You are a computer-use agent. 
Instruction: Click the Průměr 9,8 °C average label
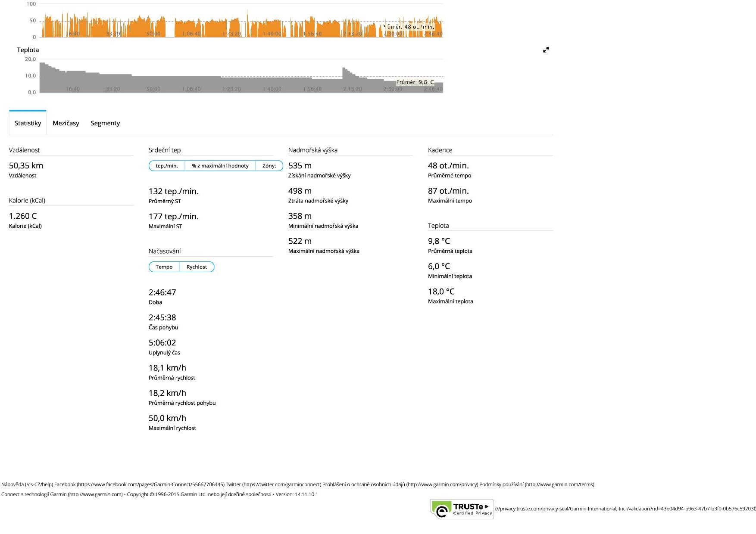point(415,82)
